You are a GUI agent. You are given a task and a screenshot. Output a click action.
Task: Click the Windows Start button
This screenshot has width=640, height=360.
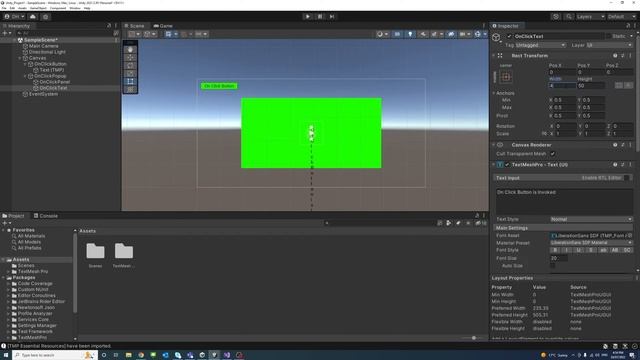pos(6,355)
